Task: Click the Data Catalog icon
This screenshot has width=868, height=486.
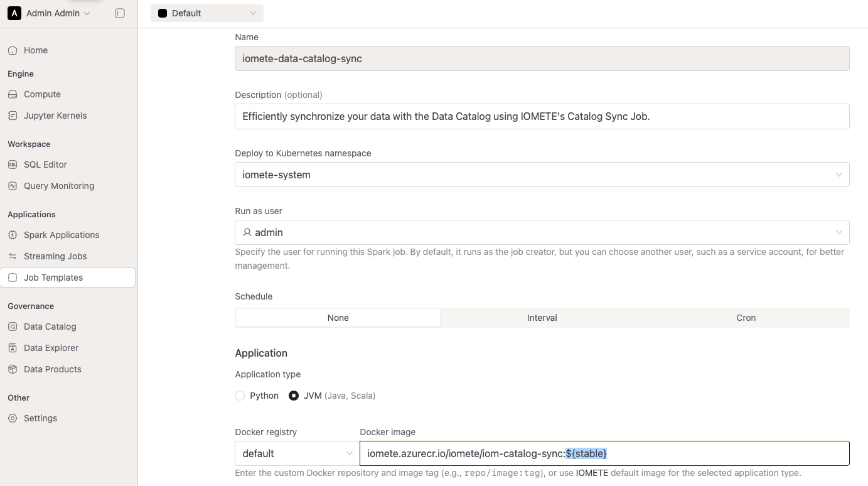Action: pos(13,327)
